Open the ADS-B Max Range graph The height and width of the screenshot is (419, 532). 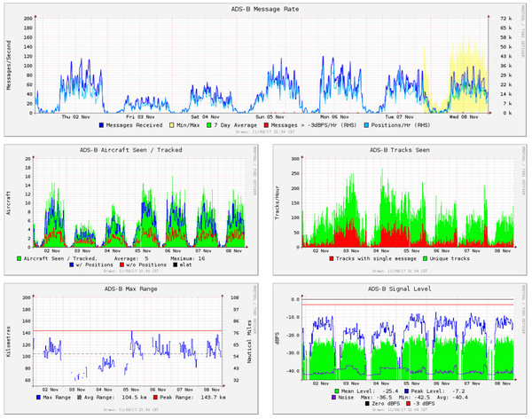tap(131, 349)
